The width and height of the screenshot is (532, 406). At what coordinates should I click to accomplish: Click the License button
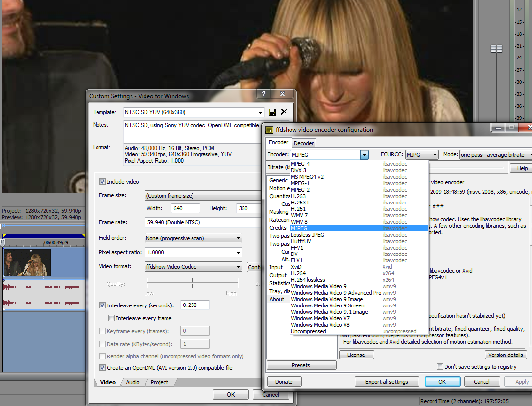tap(356, 355)
